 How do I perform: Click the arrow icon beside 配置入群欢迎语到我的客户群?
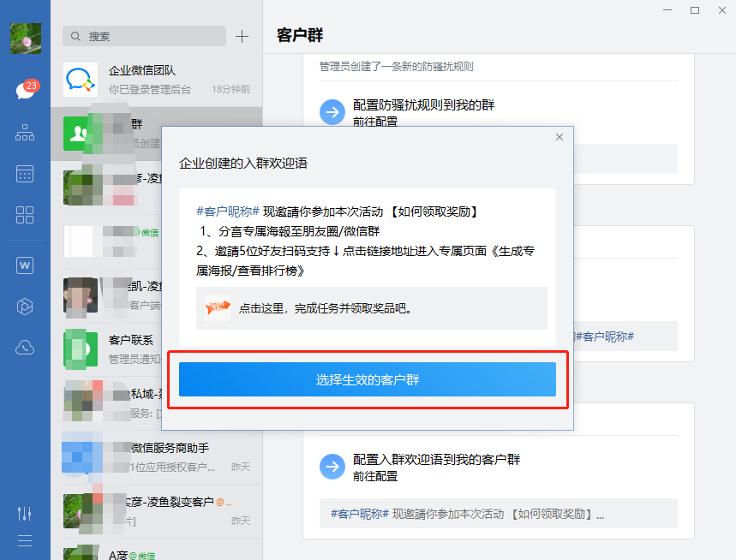pos(332,467)
